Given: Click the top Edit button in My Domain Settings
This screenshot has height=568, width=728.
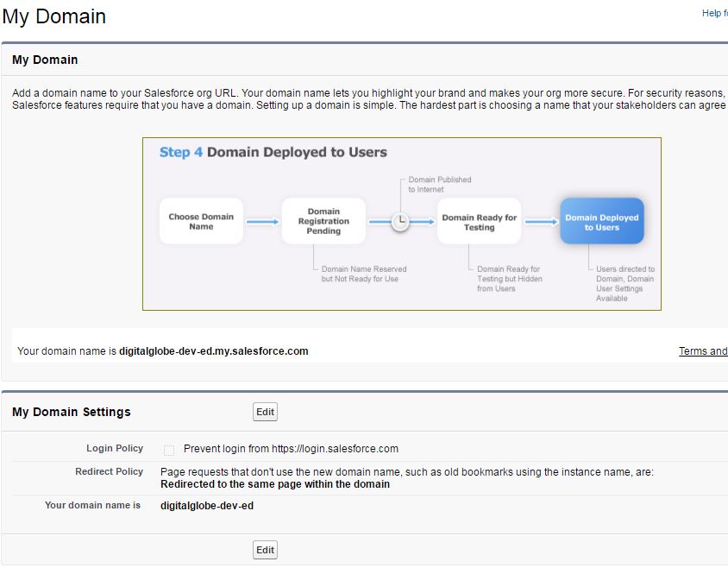Looking at the screenshot, I should (x=266, y=412).
